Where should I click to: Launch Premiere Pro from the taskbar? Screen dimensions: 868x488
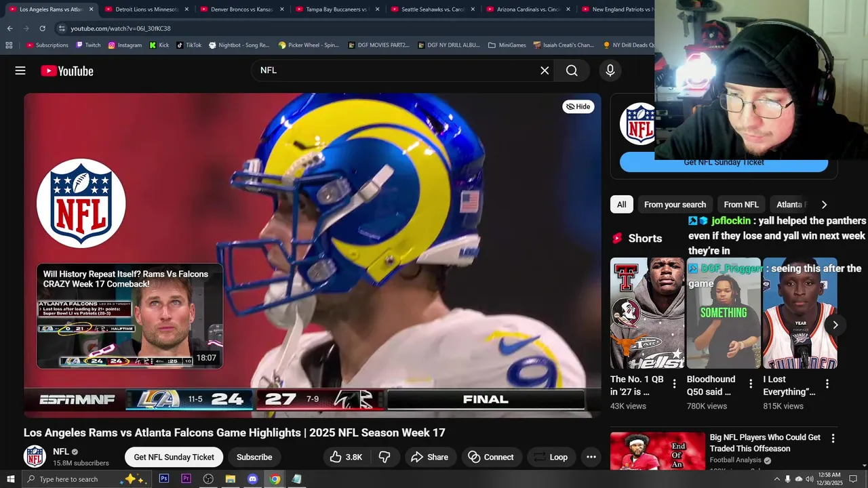click(x=186, y=479)
